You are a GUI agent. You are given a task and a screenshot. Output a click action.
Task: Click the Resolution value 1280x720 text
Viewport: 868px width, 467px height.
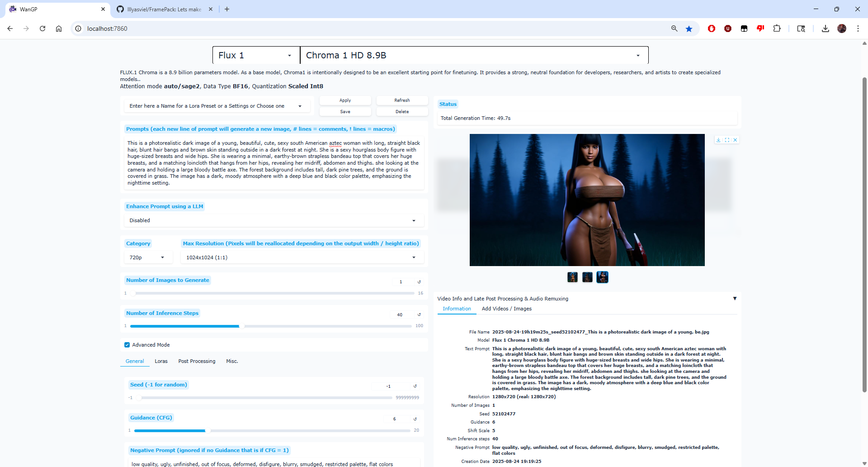tap(524, 396)
